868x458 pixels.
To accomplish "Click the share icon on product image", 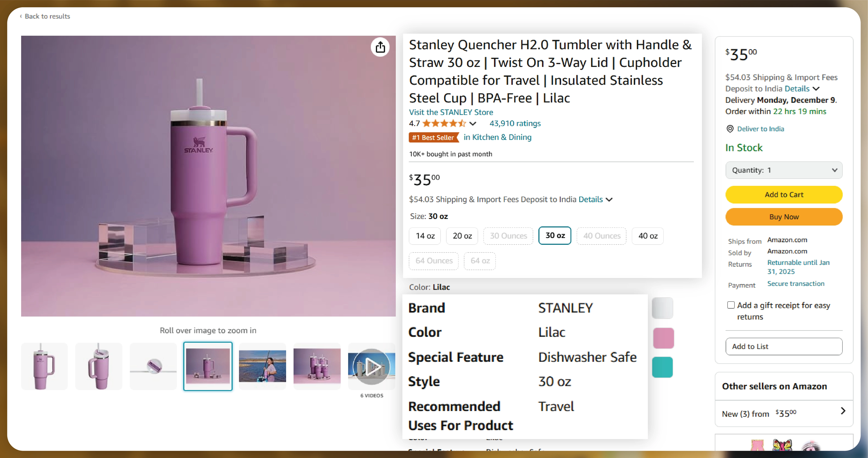I will tap(380, 47).
